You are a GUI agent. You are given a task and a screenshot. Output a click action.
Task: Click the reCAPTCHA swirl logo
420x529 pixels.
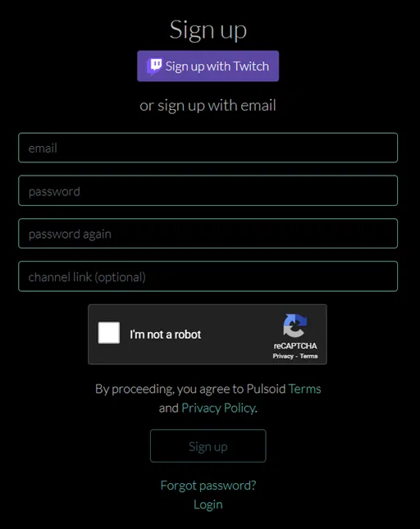pyautogui.click(x=294, y=326)
